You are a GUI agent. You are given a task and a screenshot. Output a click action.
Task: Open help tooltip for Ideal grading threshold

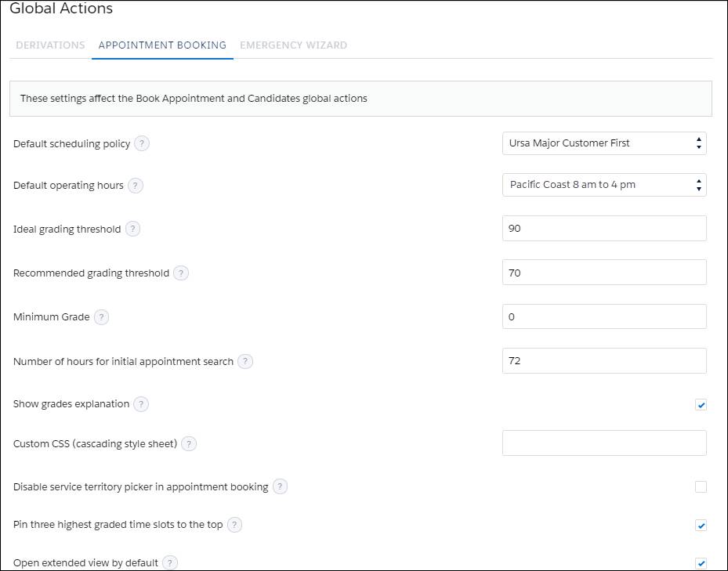coord(132,229)
